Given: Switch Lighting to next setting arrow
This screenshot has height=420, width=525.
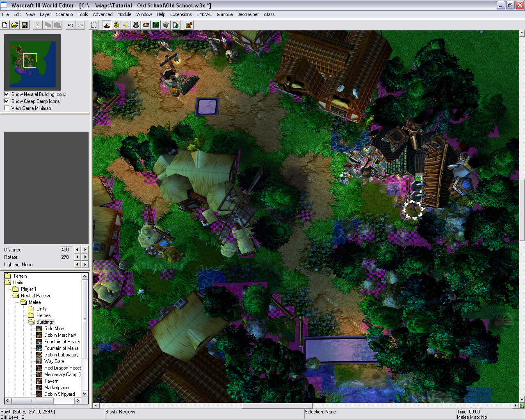Looking at the screenshot, I should [85, 264].
